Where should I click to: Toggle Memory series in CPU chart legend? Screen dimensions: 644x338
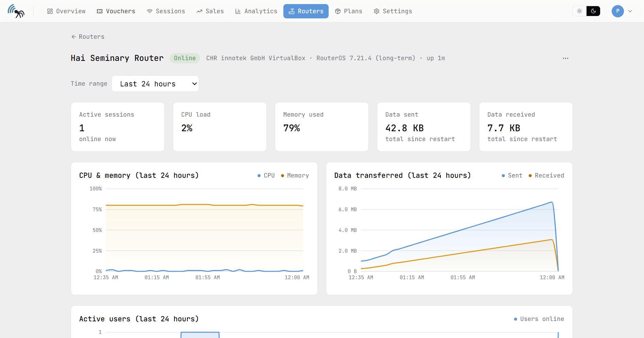(295, 175)
